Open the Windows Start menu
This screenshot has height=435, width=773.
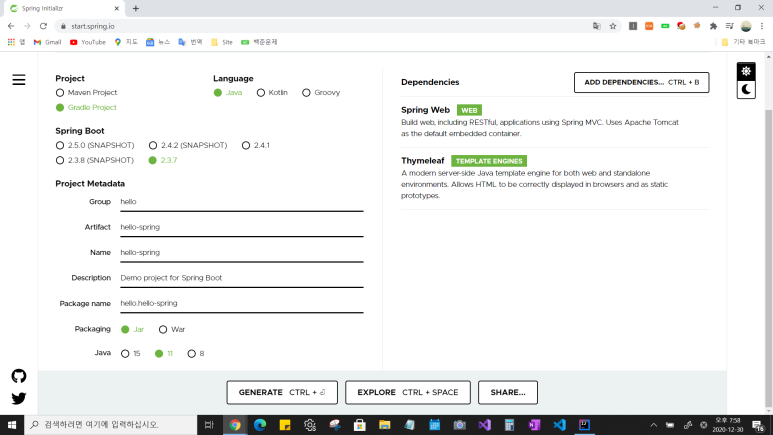(x=12, y=425)
